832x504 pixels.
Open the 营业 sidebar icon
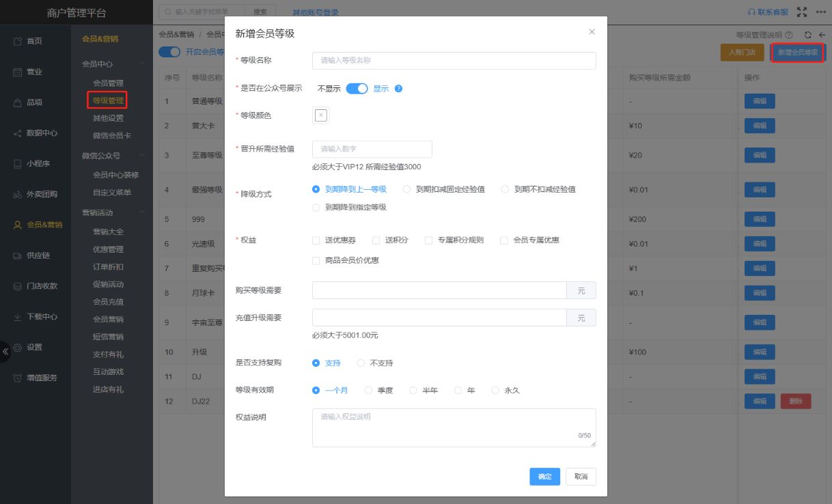pyautogui.click(x=18, y=72)
